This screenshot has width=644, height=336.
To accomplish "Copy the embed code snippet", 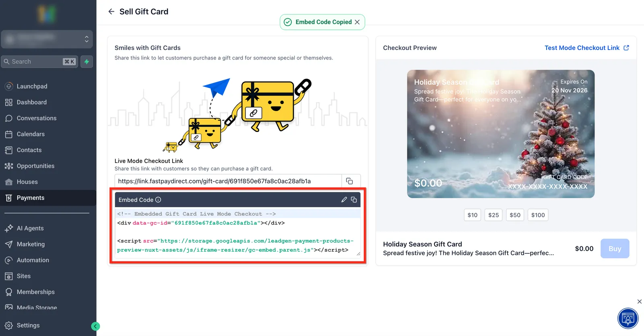I will 354,200.
